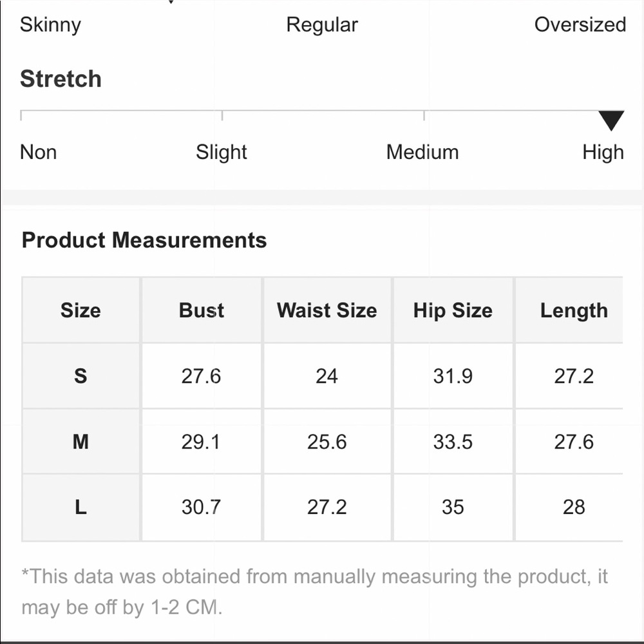
Task: Click the Bust column header
Action: coord(201,310)
